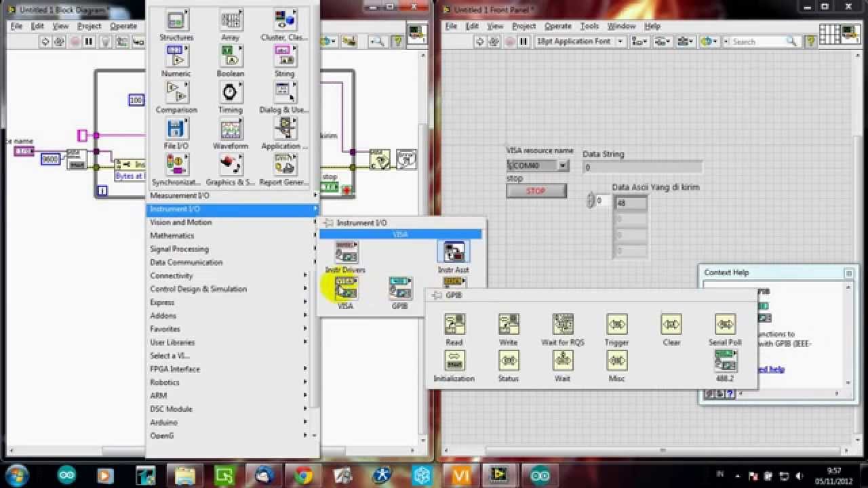The image size is (868, 488).
Task: Open the Timing functions palette icon
Action: tap(231, 91)
